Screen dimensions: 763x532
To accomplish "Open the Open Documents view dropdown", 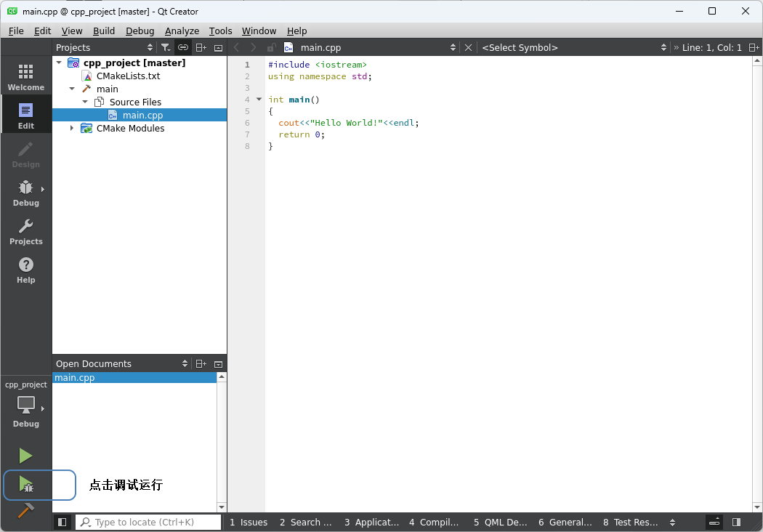I will pos(185,363).
